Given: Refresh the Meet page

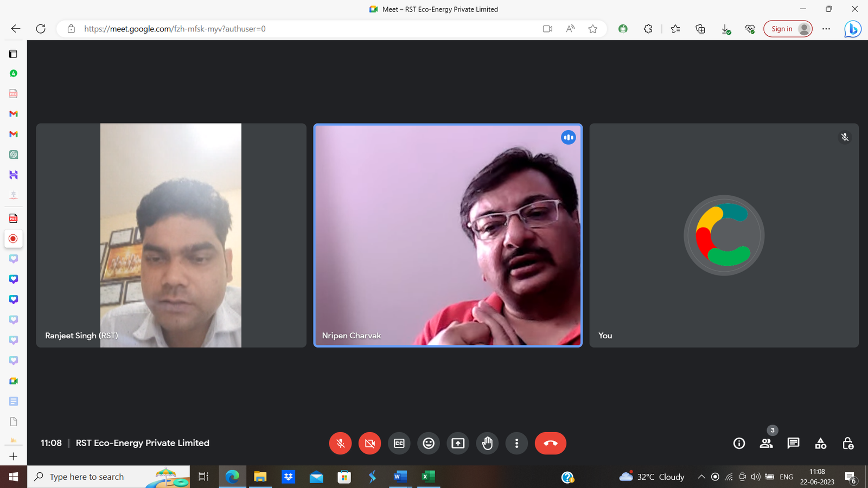Looking at the screenshot, I should point(41,29).
